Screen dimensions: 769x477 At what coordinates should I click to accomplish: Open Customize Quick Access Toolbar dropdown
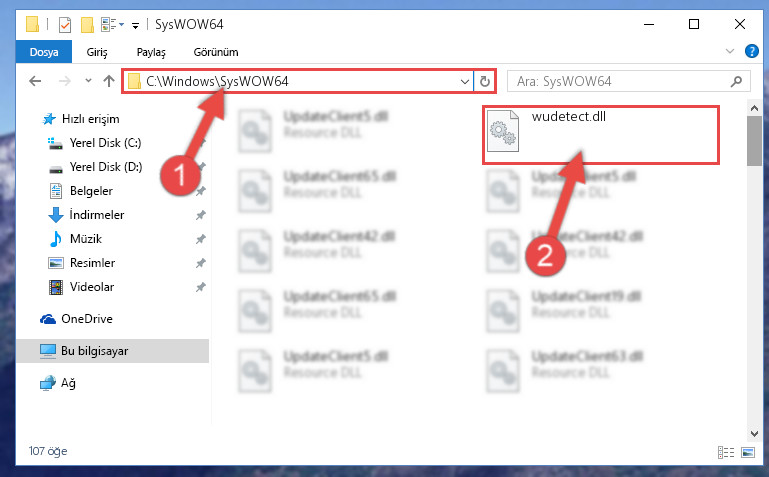tap(135, 25)
